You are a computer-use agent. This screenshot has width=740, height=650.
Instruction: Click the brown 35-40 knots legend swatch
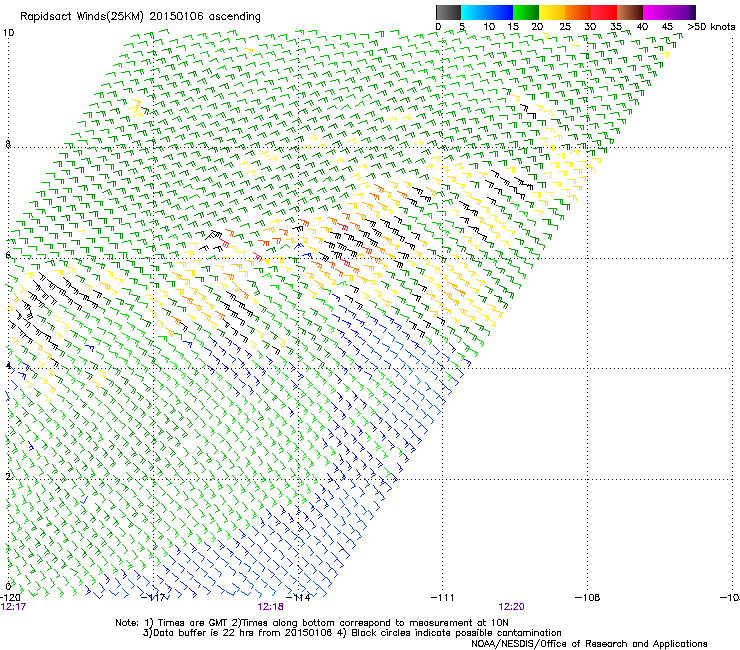point(630,12)
